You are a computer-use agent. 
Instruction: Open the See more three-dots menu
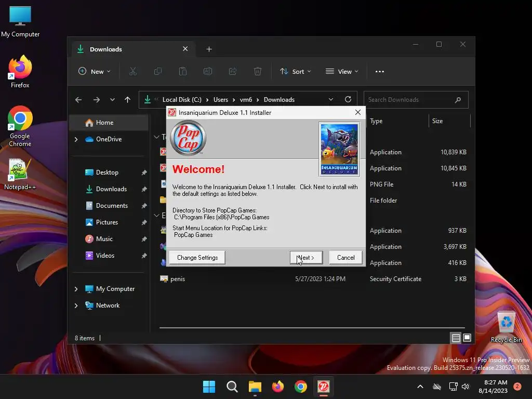coord(380,72)
